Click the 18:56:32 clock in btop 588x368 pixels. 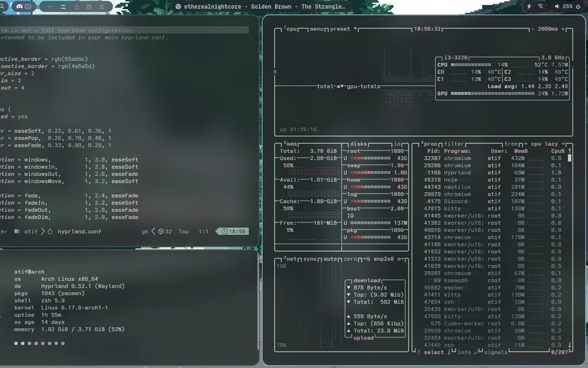[x=427, y=29]
